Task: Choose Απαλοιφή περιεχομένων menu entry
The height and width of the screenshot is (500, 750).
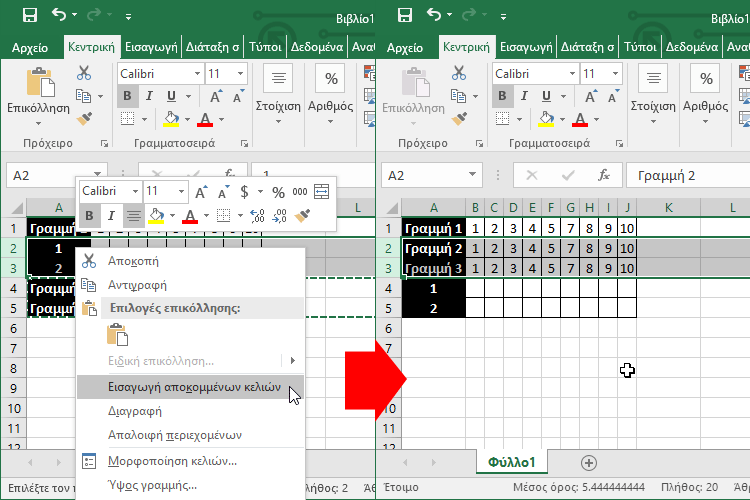Action: tap(190, 435)
